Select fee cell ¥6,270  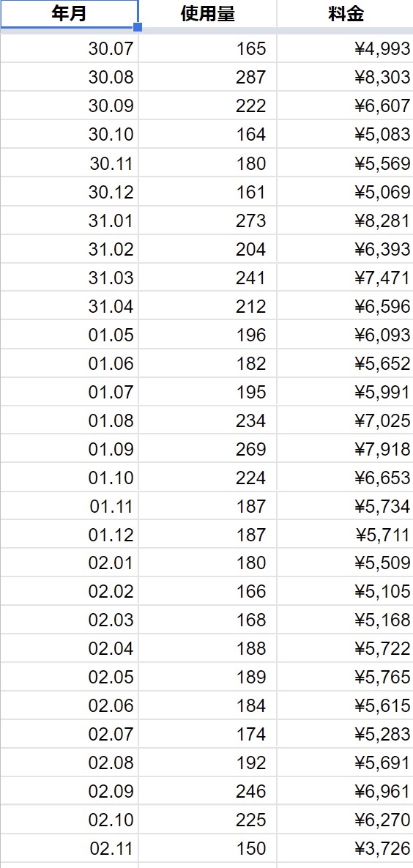[x=346, y=820]
